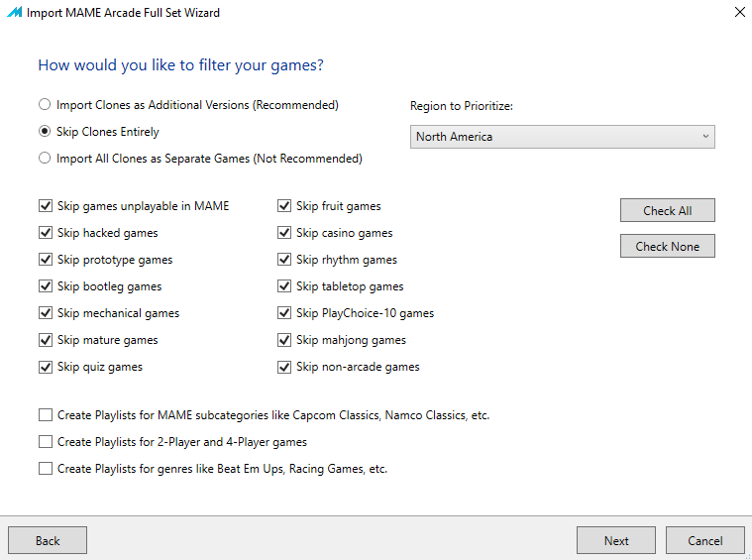Viewport: 752px width, 560px height.
Task: Return to previous step with Back
Action: tap(48, 540)
